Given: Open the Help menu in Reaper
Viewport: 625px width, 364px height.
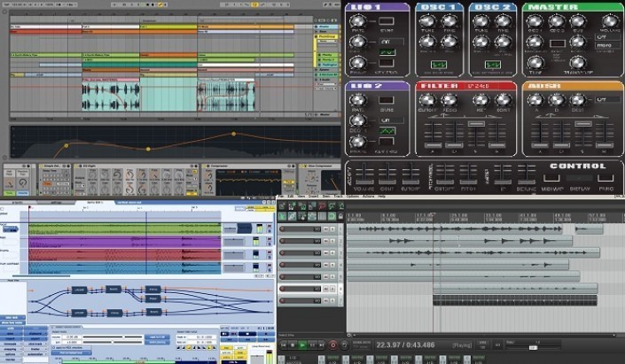Looking at the screenshot, I should [x=381, y=197].
